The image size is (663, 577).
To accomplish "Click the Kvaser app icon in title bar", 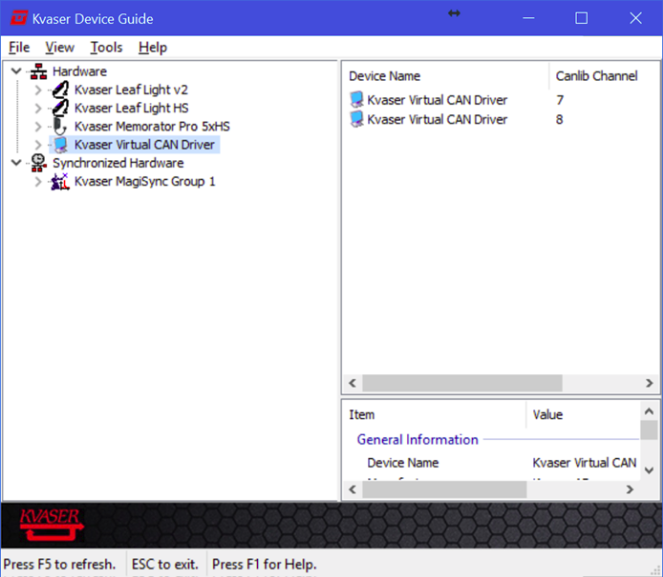I will point(19,18).
